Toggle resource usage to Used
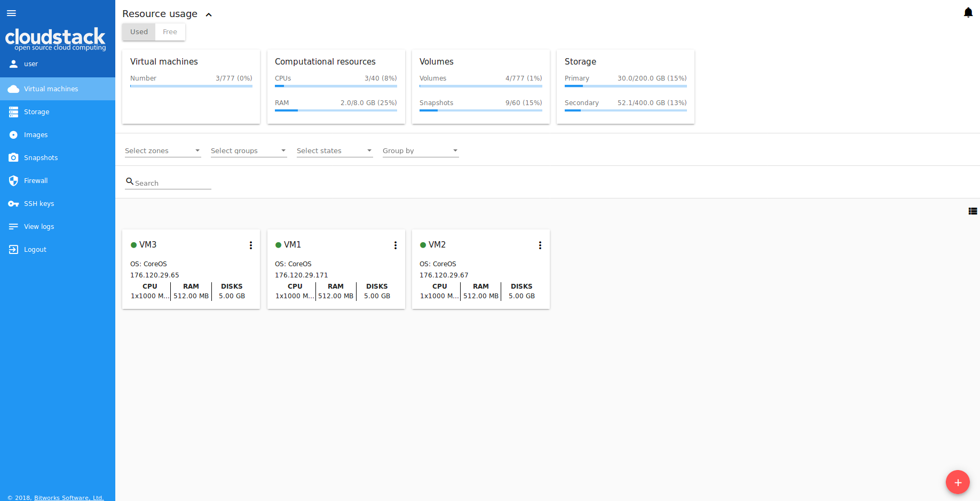The width and height of the screenshot is (980, 501). (139, 32)
